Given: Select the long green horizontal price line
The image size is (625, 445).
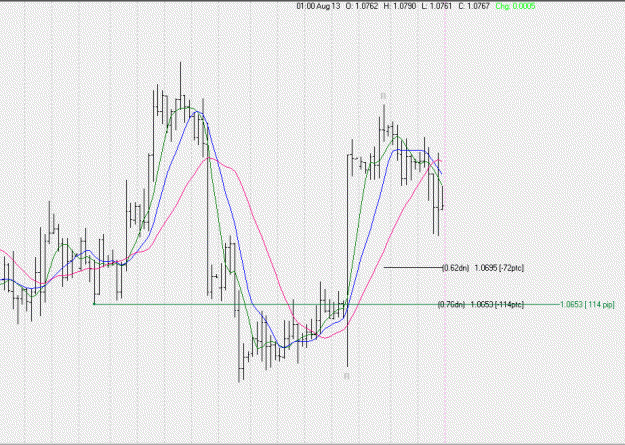Looking at the screenshot, I should (327, 304).
